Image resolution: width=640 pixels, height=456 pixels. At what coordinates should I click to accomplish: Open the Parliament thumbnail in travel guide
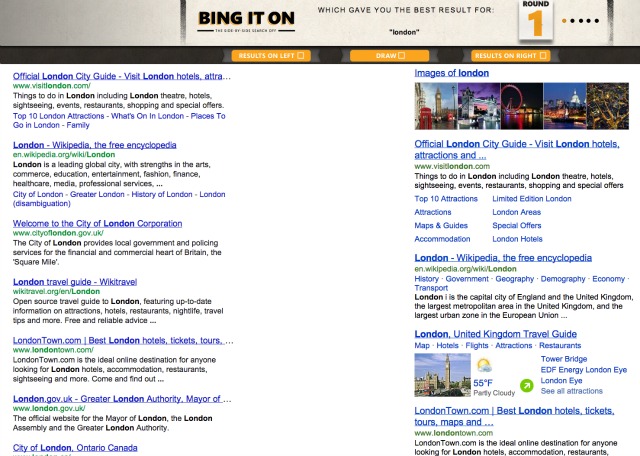tap(442, 375)
